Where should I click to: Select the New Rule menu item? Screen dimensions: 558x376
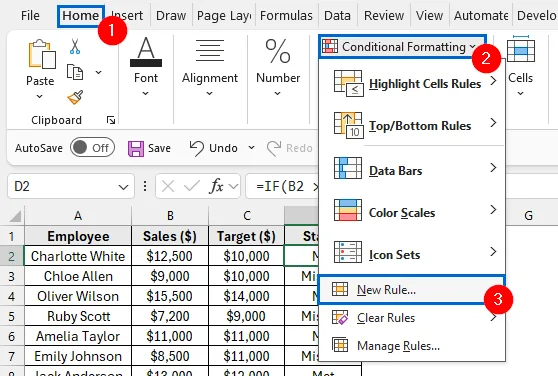[412, 290]
